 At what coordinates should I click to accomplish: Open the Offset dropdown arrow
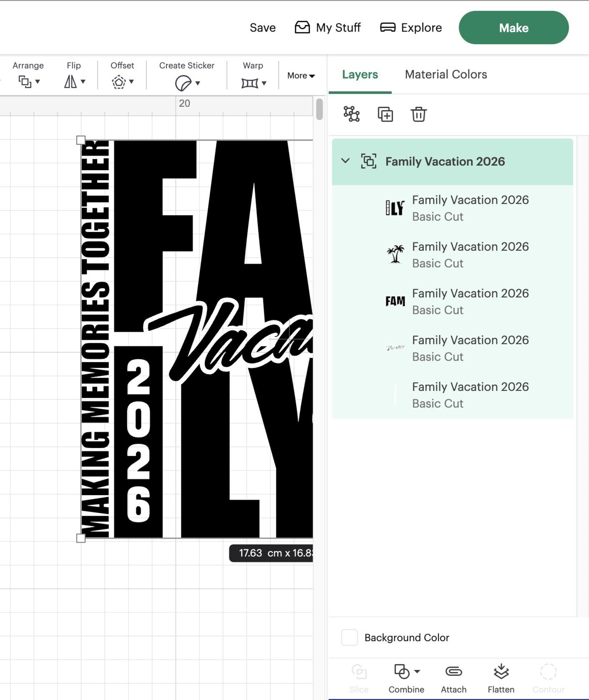tap(131, 82)
